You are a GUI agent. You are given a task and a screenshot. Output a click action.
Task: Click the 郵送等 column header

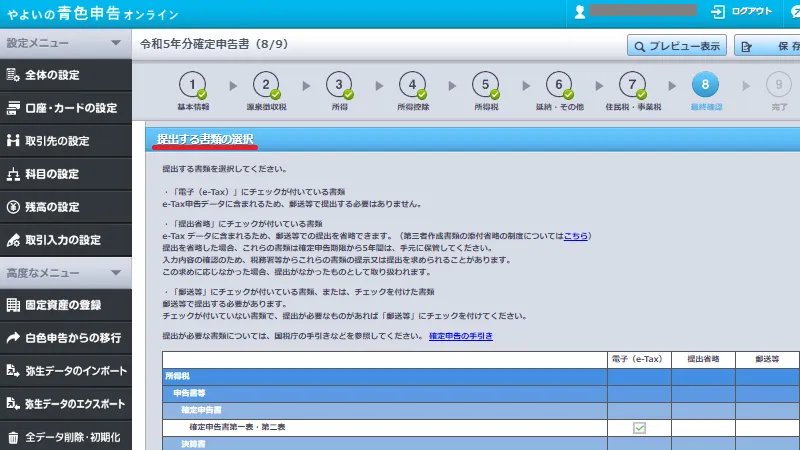coord(767,359)
